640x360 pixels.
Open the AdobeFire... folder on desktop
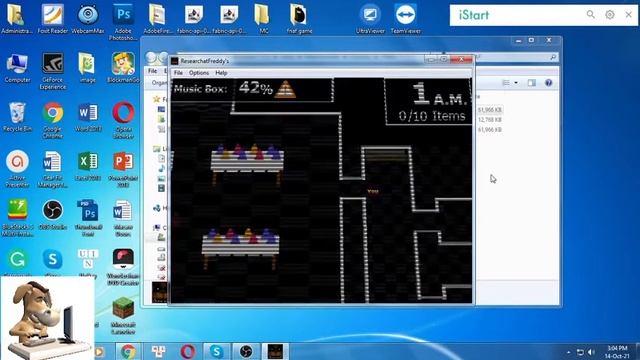tap(158, 19)
